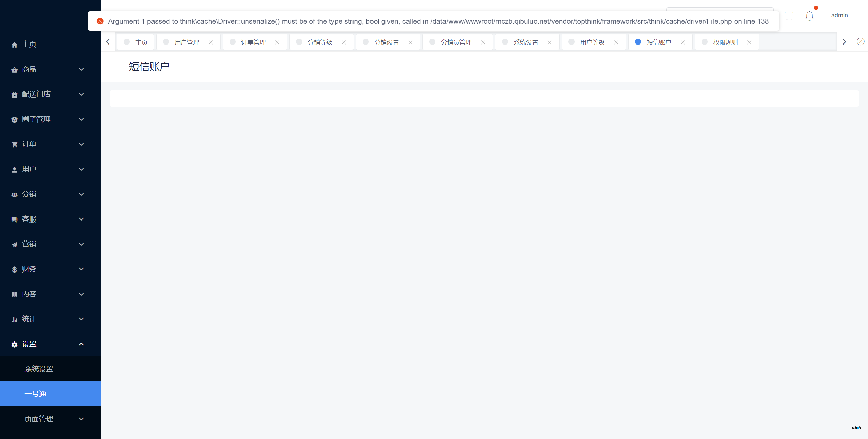
Task: Close the 短信账户 tab
Action: (683, 42)
